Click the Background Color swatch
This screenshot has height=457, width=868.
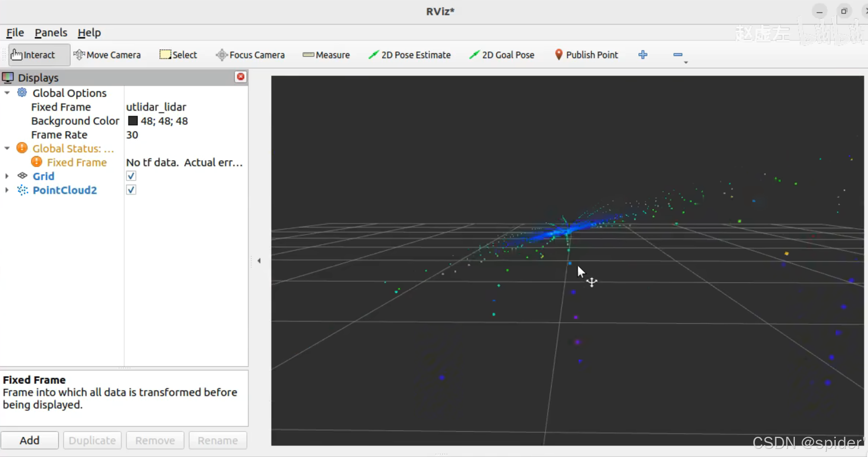pyautogui.click(x=133, y=121)
